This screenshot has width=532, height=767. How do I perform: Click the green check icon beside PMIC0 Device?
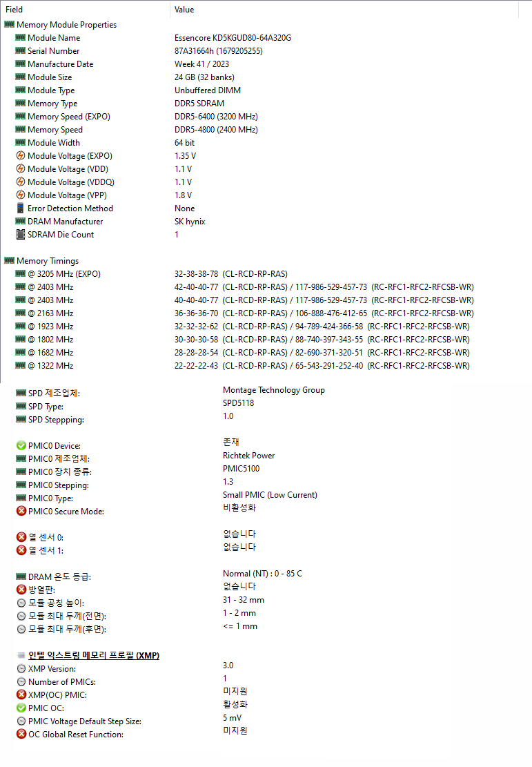(21, 445)
